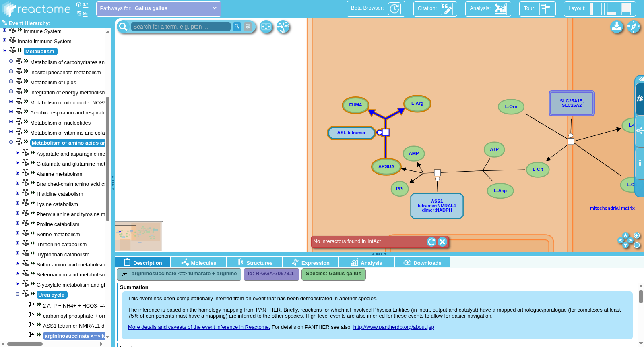Click Species Gallus gallus label
Viewport: 644px width, 347px height.
(x=333, y=274)
